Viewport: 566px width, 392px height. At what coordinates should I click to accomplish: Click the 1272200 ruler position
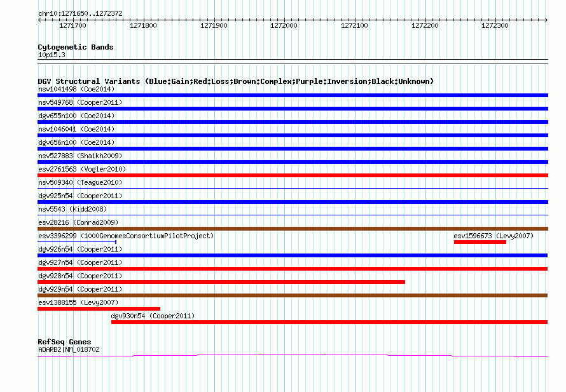(425, 25)
